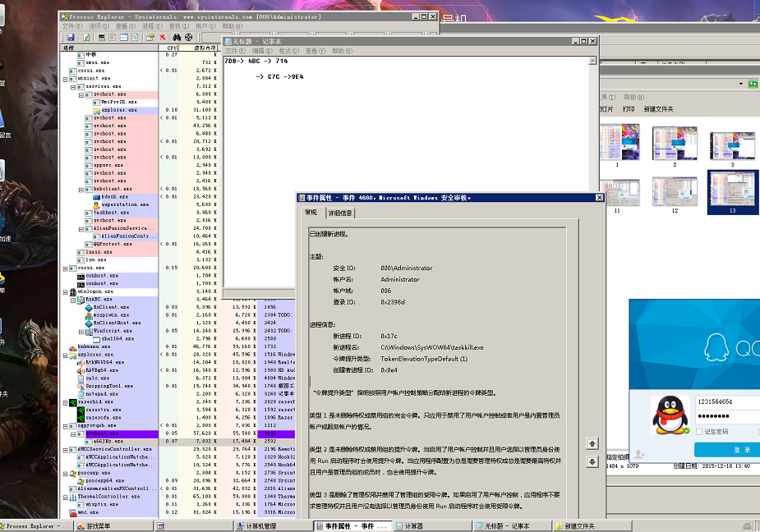Image resolution: width=760 pixels, height=532 pixels.
Task: Switch to 游戏菜单 on the taskbar
Action: 115,526
